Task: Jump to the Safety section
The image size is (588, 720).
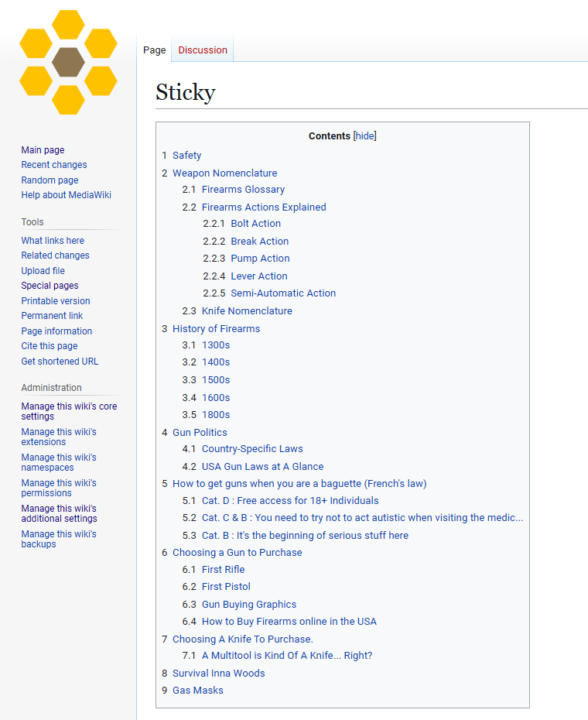Action: tap(186, 156)
